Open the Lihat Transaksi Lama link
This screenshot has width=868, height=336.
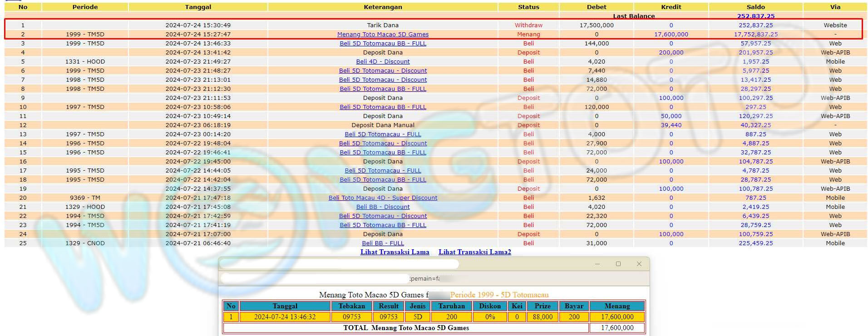click(x=395, y=252)
